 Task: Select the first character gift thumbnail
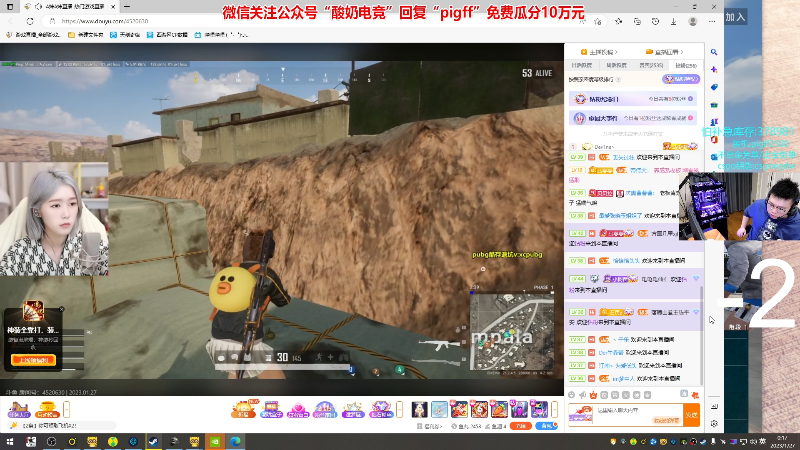point(419,409)
